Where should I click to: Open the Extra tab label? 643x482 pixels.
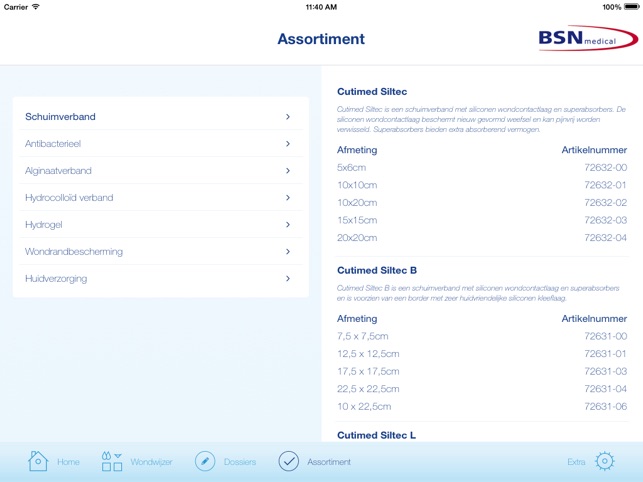click(x=576, y=462)
